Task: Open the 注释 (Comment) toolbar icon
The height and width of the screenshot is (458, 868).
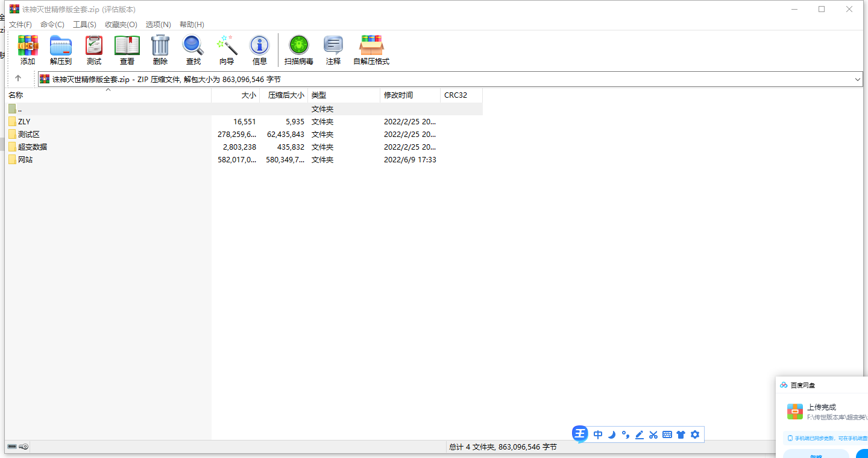Action: tap(333, 49)
